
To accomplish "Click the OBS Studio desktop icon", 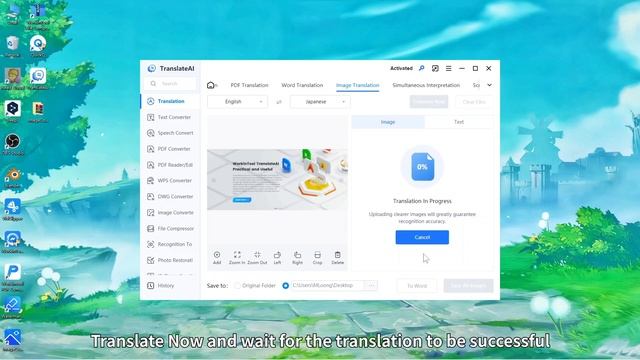I will [x=13, y=144].
